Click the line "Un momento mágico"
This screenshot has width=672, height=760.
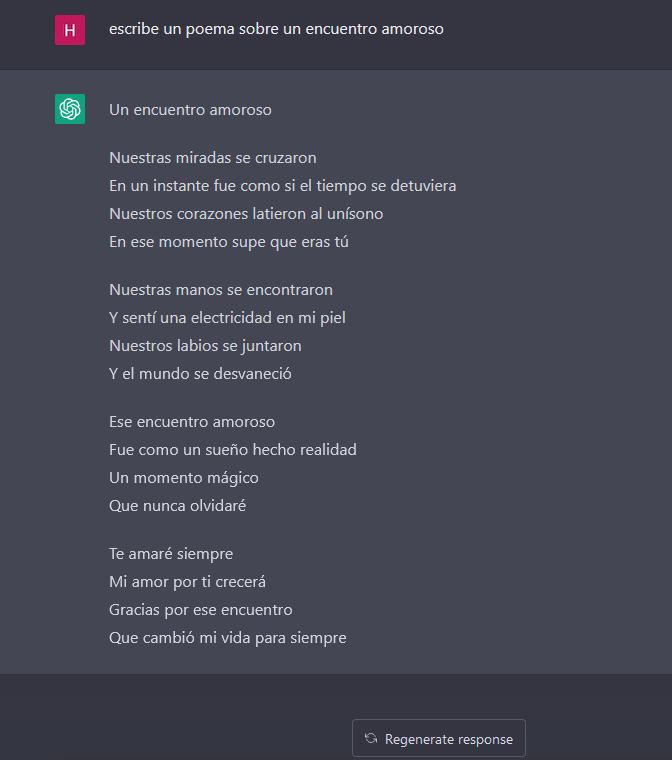[x=184, y=478]
